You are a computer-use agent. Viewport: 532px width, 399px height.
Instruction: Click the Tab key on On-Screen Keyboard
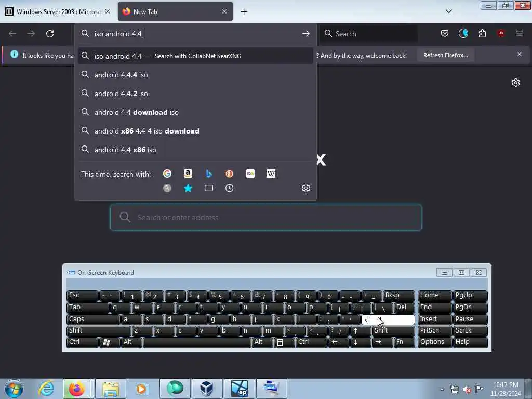(88, 308)
